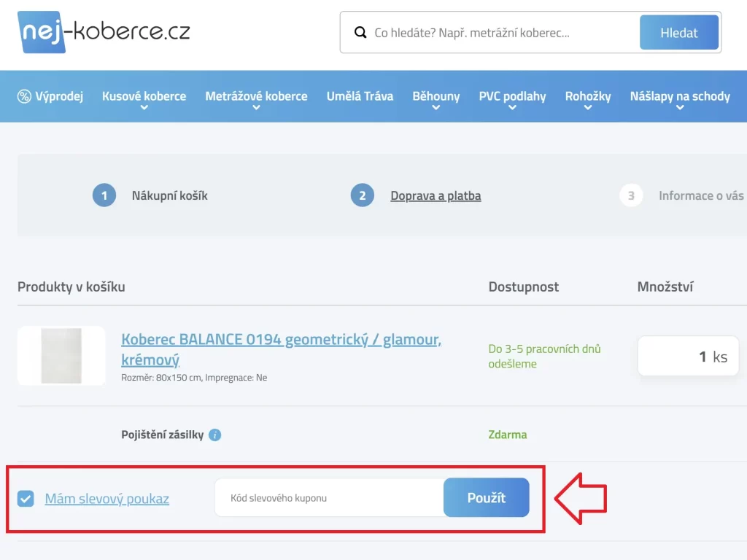Click the Použít coupon button
The image size is (747, 560).
click(x=486, y=497)
